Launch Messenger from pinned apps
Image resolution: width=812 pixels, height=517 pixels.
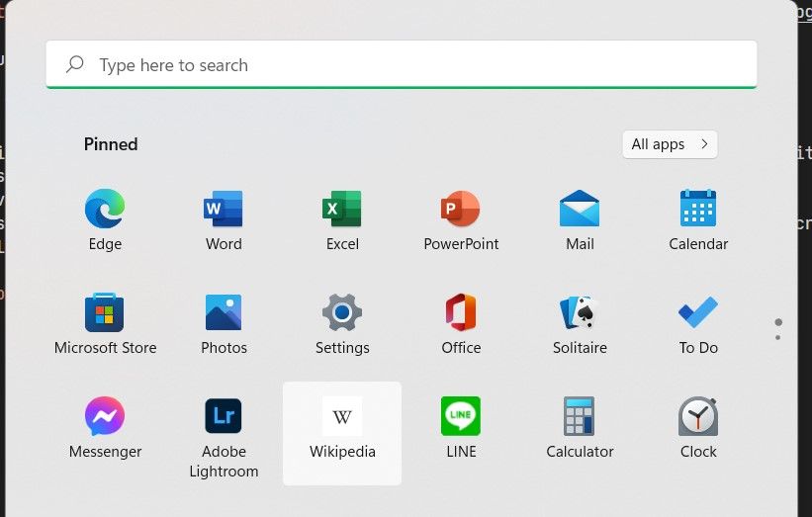pos(105,416)
